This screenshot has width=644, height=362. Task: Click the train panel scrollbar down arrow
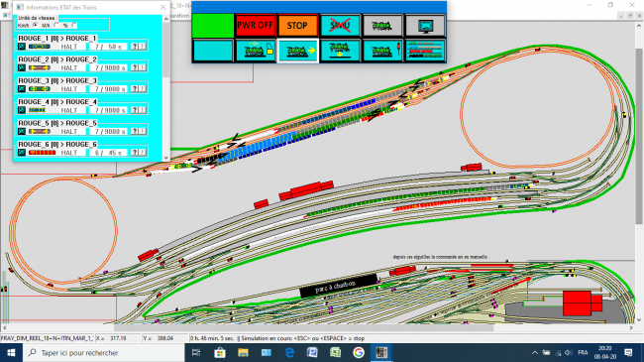(166, 158)
